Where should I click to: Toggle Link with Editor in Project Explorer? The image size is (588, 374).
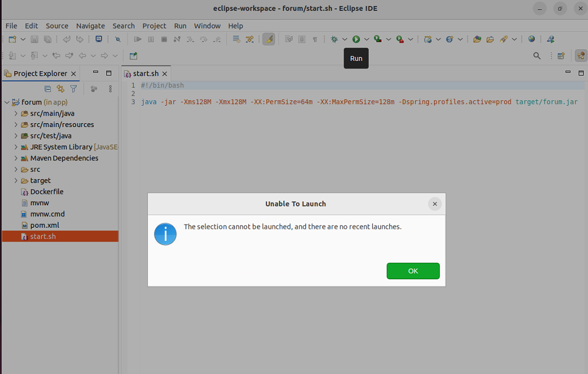(60, 89)
